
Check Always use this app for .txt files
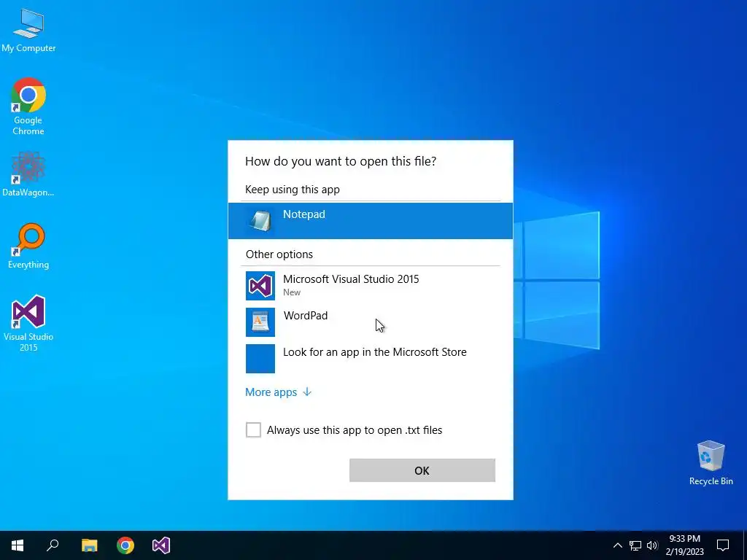tap(253, 429)
